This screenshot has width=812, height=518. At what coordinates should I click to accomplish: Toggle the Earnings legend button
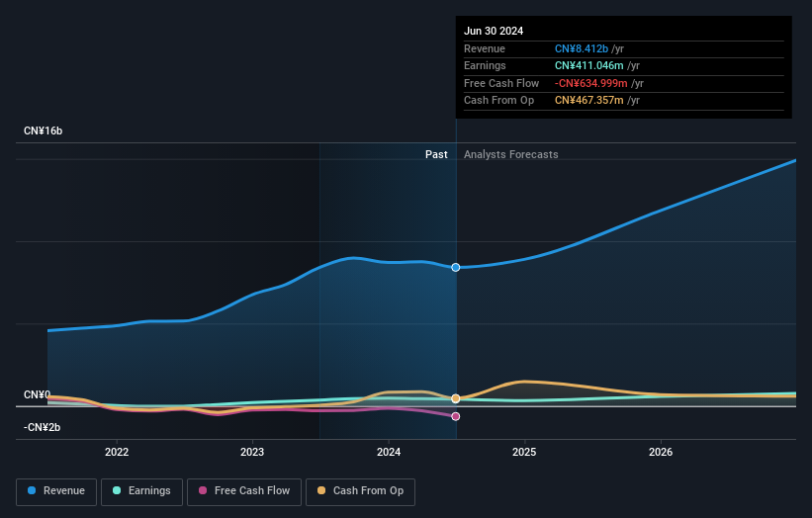[x=141, y=491]
